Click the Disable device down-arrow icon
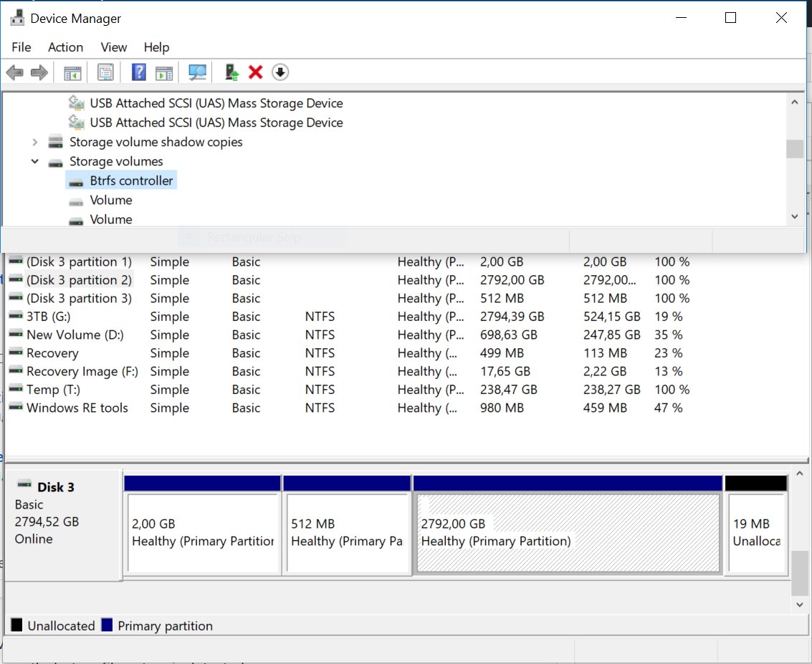The height and width of the screenshot is (664, 812). click(x=280, y=72)
